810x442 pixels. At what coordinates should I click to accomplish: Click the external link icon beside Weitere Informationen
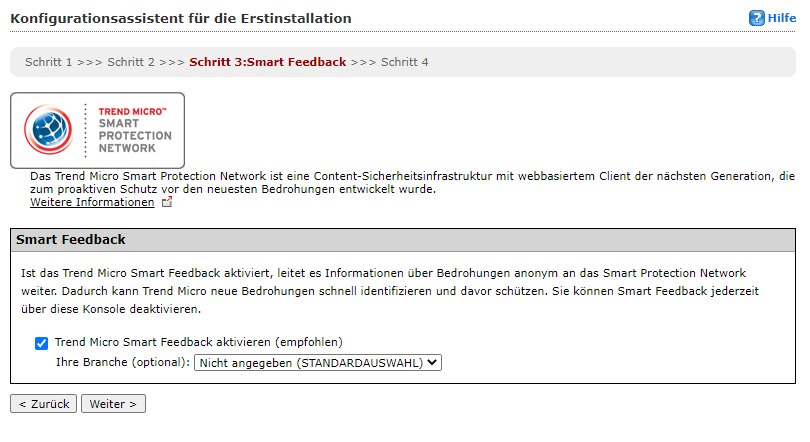pyautogui.click(x=167, y=203)
